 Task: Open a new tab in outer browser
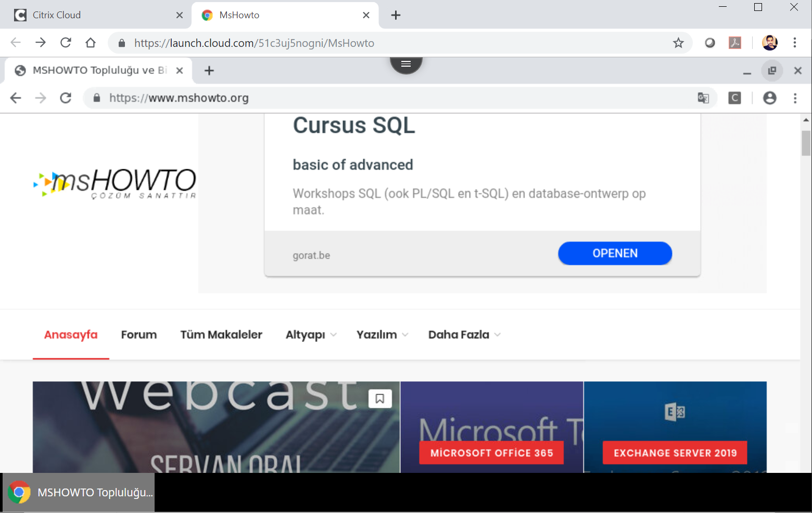pos(396,15)
